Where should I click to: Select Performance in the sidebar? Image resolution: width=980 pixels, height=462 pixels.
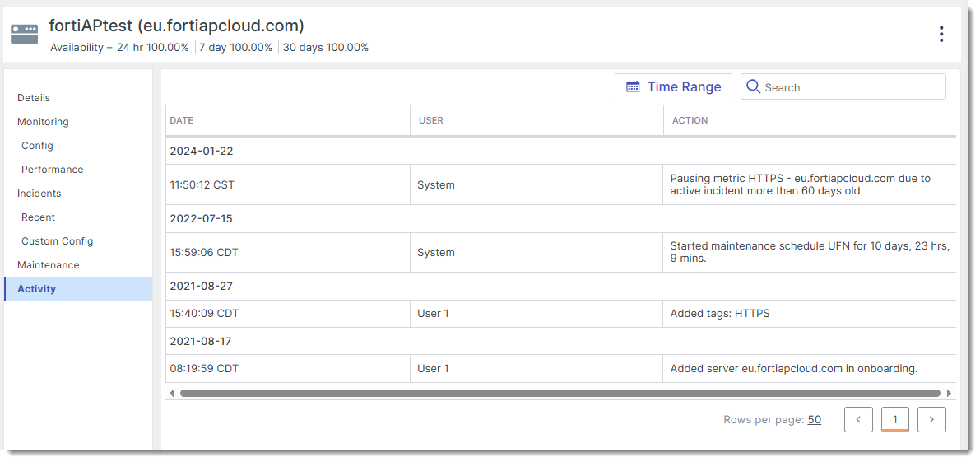[x=52, y=170]
